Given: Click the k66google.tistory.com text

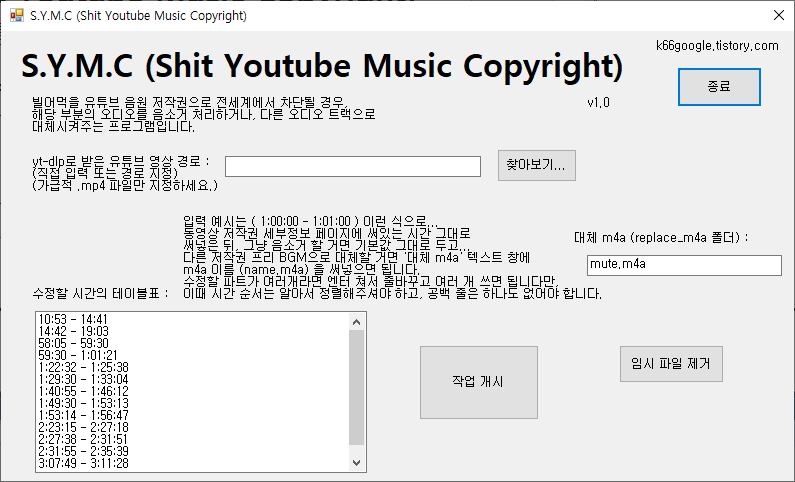Looking at the screenshot, I should point(717,46).
